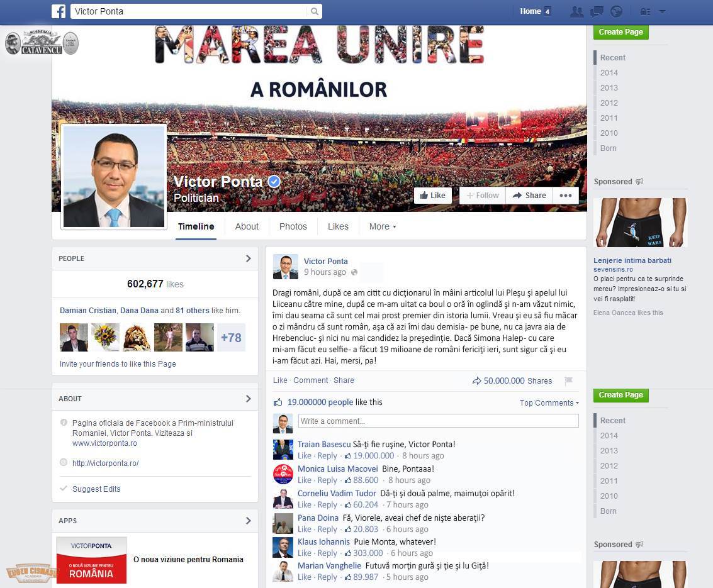Screen dimensions: 713x588
Task: Open the account menu arrow in top bar
Action: click(663, 11)
